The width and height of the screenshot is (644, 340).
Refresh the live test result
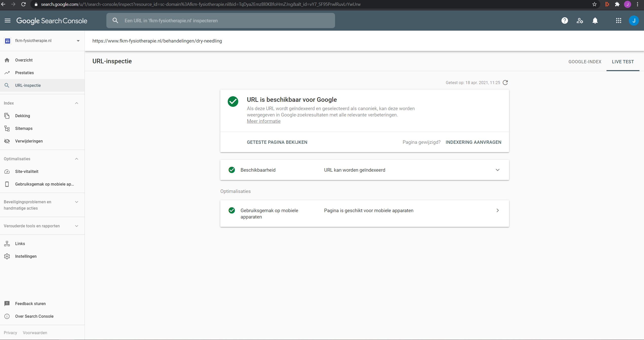[505, 83]
